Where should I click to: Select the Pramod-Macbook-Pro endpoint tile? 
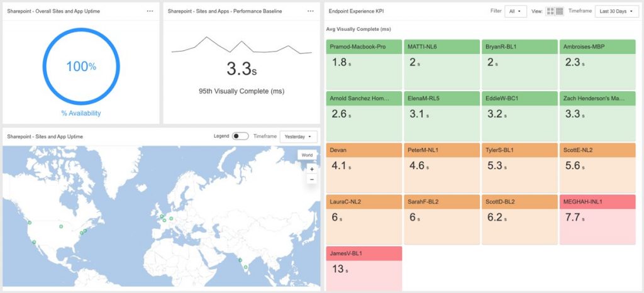[x=364, y=64]
